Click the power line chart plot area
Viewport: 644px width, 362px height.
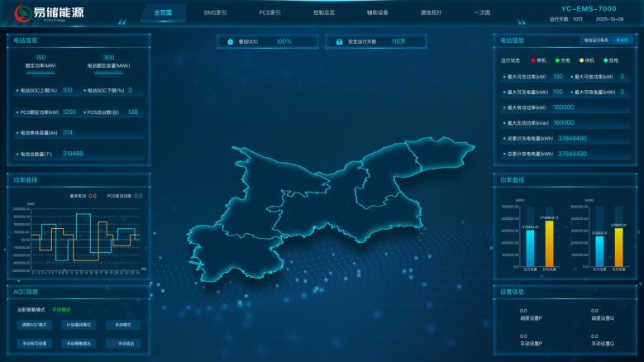(86, 239)
